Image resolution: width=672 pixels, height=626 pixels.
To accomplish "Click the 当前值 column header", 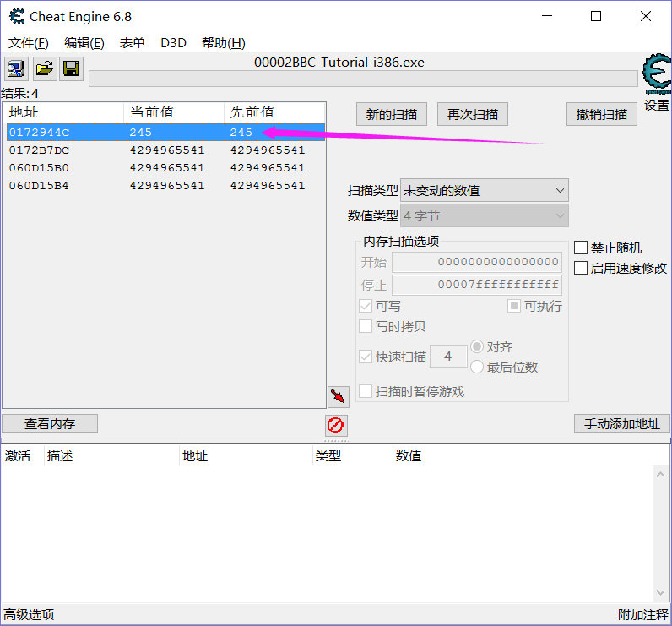I will (x=174, y=112).
